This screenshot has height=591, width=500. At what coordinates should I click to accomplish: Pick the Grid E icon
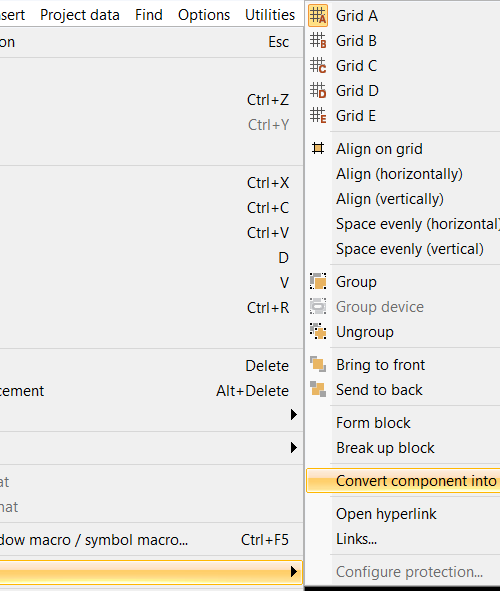click(318, 116)
